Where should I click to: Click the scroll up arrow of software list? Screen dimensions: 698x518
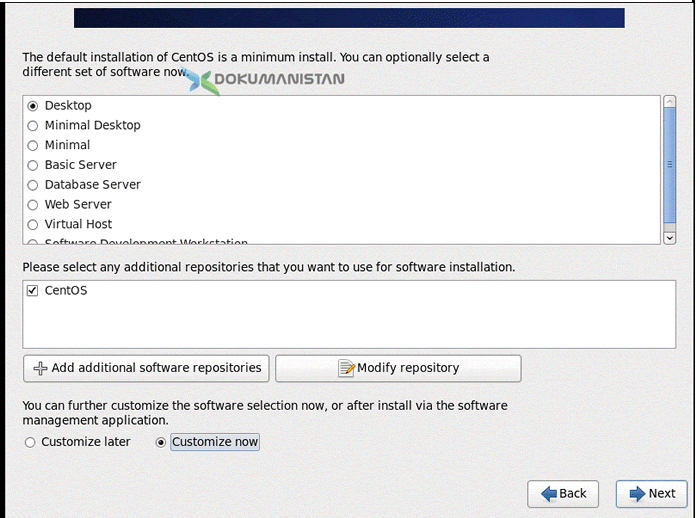[669, 102]
